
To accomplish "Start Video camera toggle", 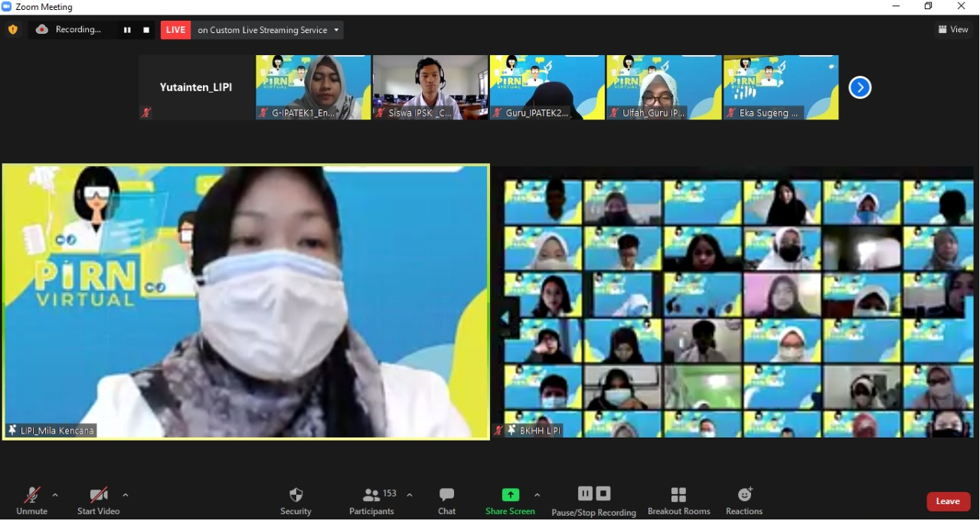I will click(x=98, y=500).
